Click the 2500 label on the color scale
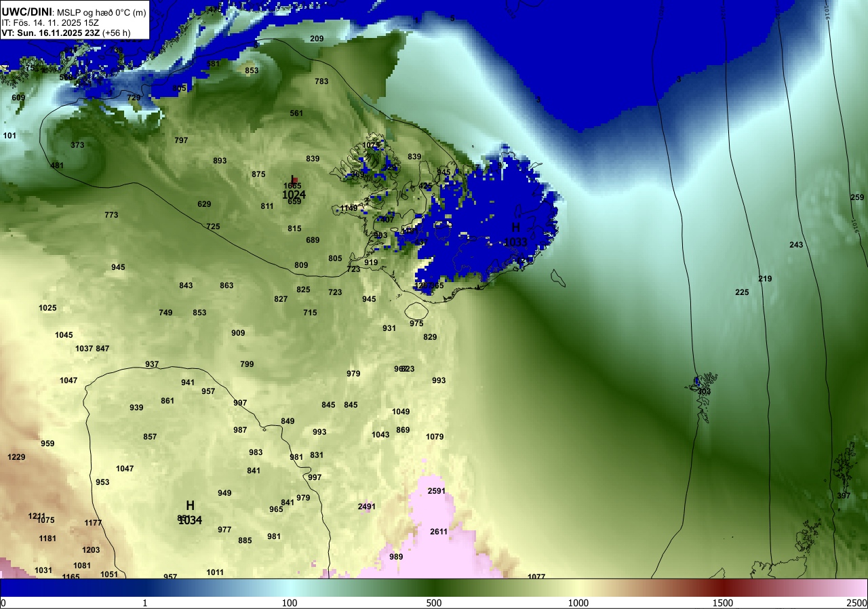 click(857, 603)
